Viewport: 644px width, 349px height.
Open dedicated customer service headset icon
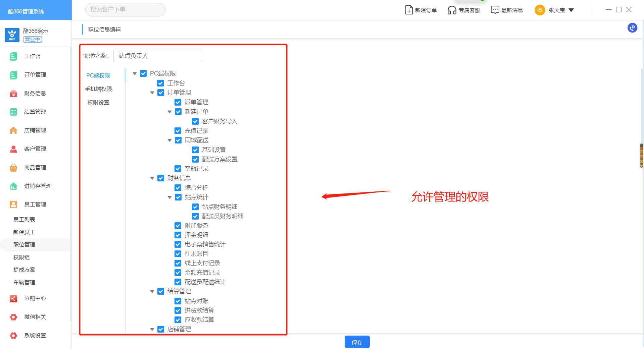point(452,10)
